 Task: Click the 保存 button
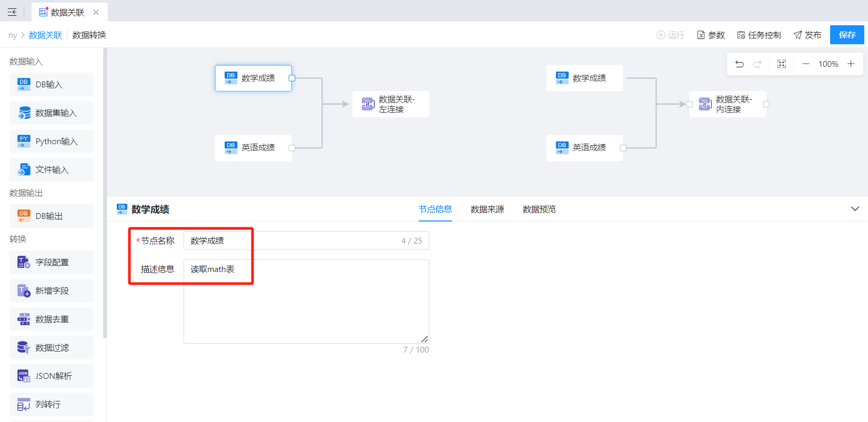point(847,35)
